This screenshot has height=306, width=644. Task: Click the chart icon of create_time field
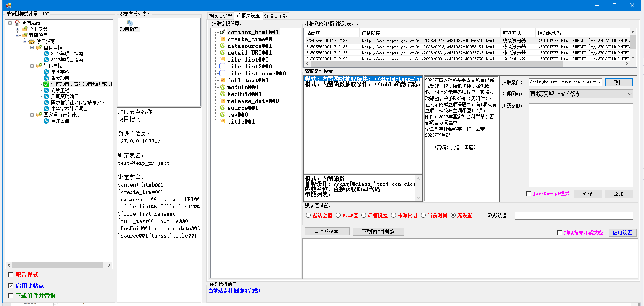click(222, 39)
